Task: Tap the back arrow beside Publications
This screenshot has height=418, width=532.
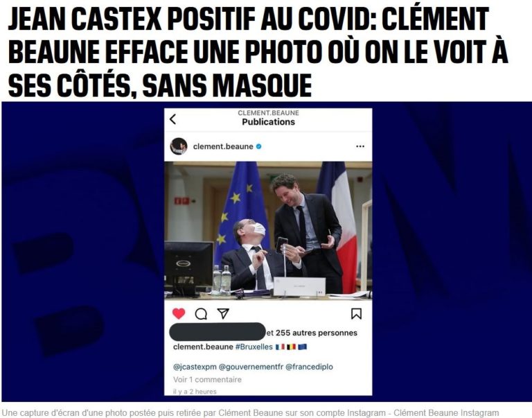Action: pos(172,119)
